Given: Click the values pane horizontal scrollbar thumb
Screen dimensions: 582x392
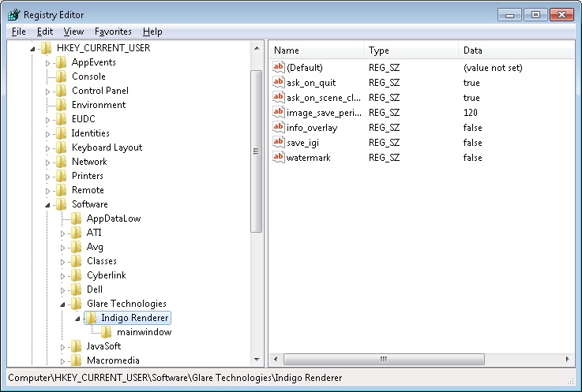Looking at the screenshot, I should 381,360.
